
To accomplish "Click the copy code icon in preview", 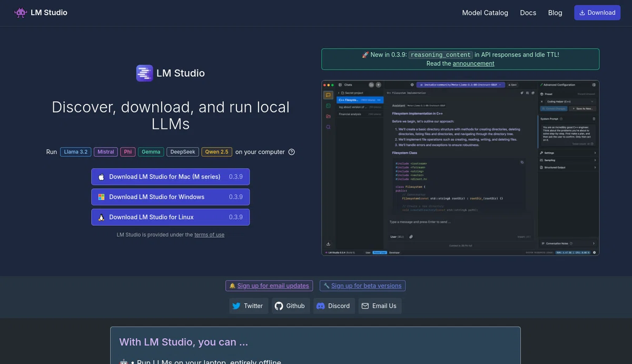I will (522, 162).
